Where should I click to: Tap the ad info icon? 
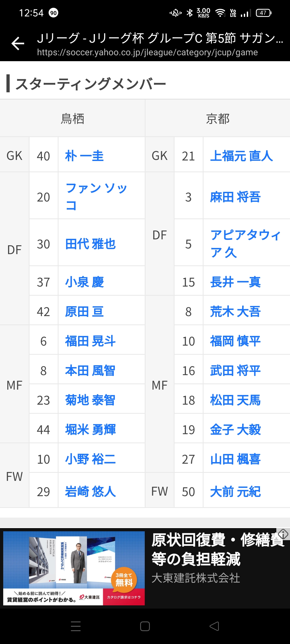[283, 534]
